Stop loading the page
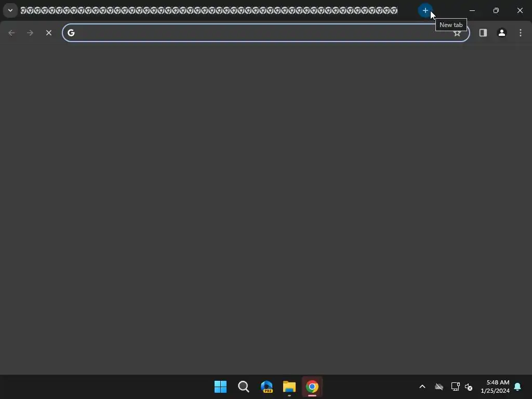Screen dimensions: 532x399 49,33
